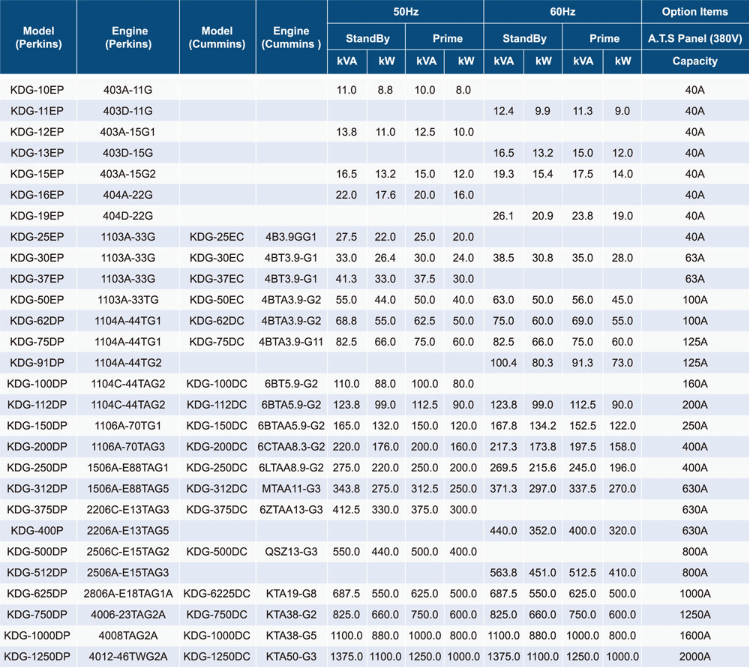Select Cummins model KDG-100DC
749x667 pixels.
click(217, 384)
